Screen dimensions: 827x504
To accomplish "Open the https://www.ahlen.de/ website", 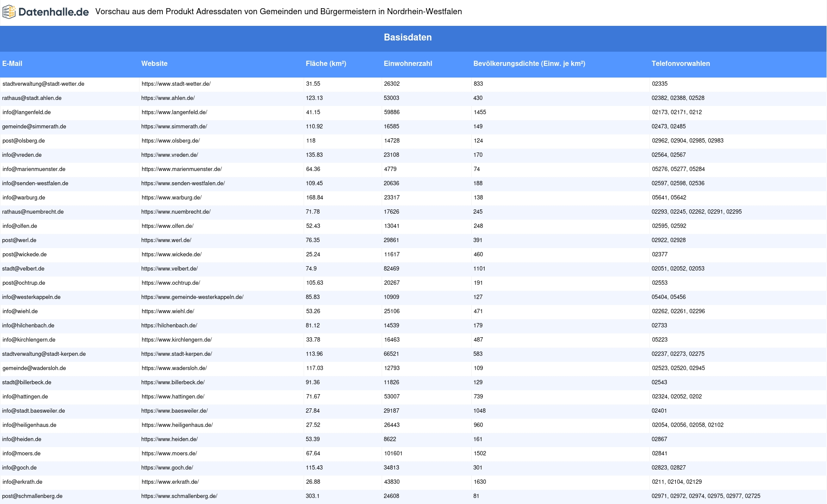I will [x=168, y=98].
